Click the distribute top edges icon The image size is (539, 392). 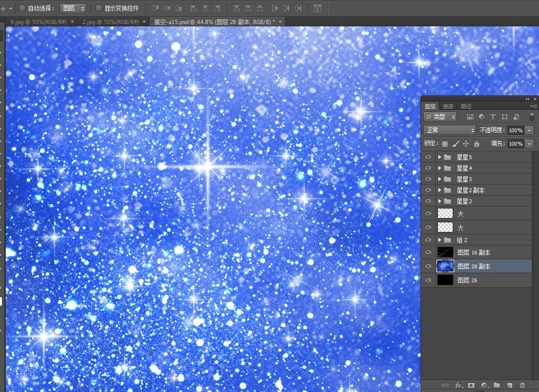tap(237, 8)
